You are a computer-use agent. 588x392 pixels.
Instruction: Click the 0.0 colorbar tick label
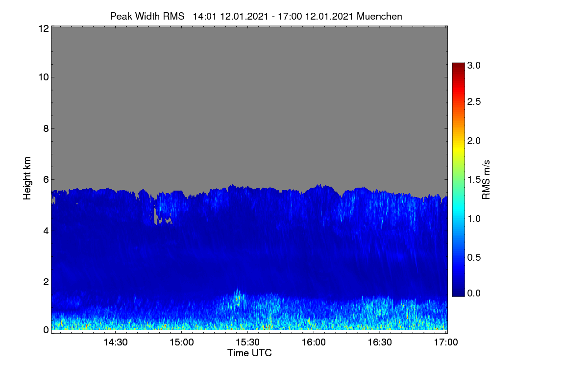474,293
